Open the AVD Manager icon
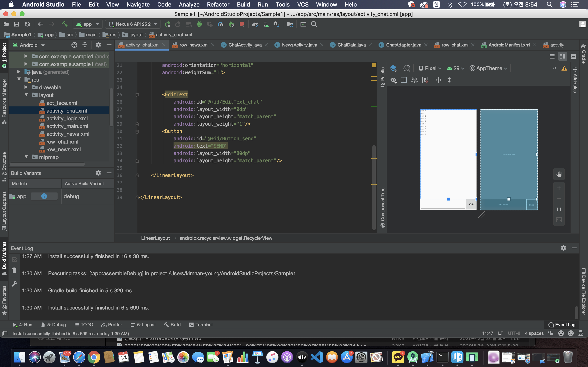588x367 pixels. click(266, 24)
